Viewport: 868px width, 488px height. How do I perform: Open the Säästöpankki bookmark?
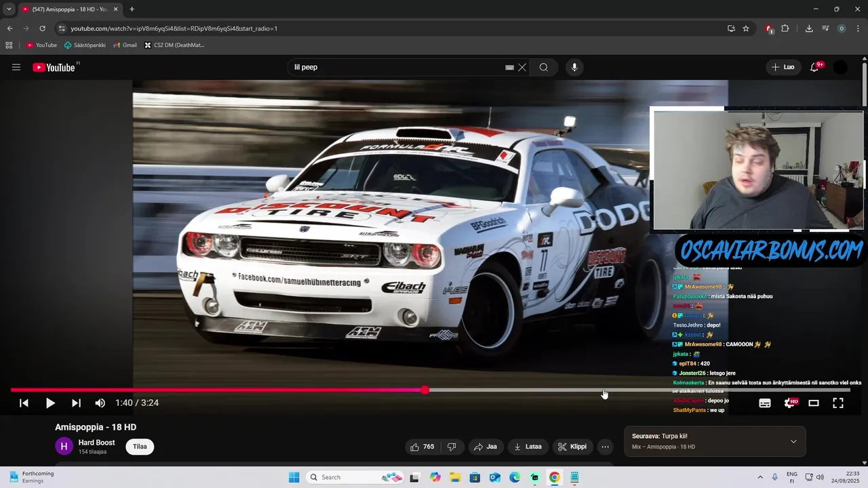coord(85,45)
